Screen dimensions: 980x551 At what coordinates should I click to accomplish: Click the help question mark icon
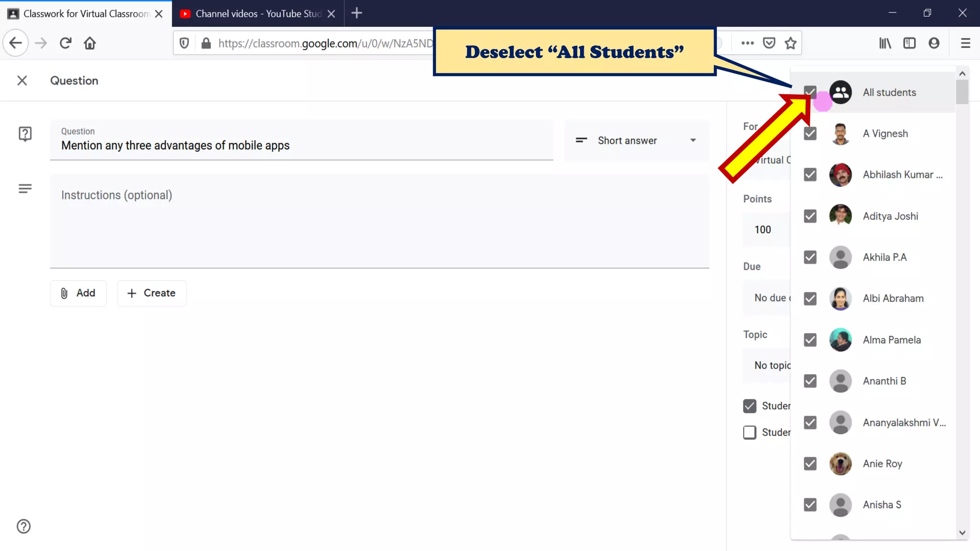click(23, 526)
